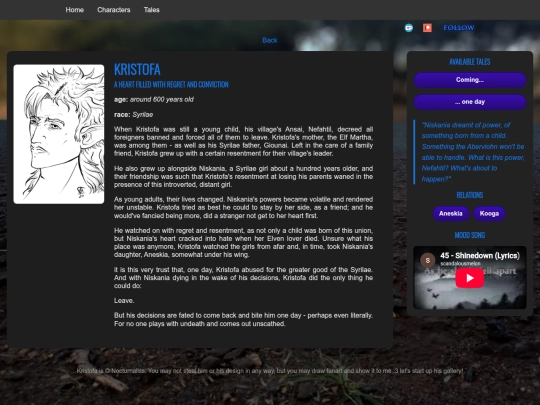Open the Characters page
Screen dimensions: 540x405
point(114,10)
